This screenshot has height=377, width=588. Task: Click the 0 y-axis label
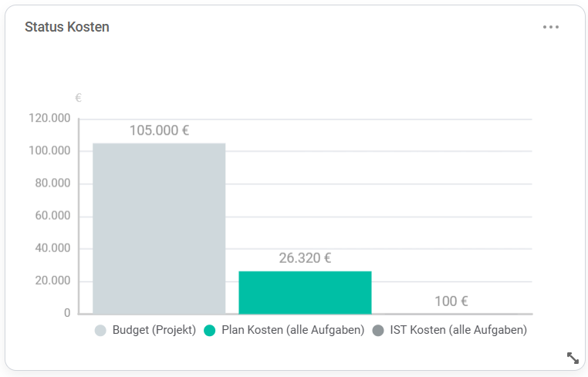(x=67, y=313)
